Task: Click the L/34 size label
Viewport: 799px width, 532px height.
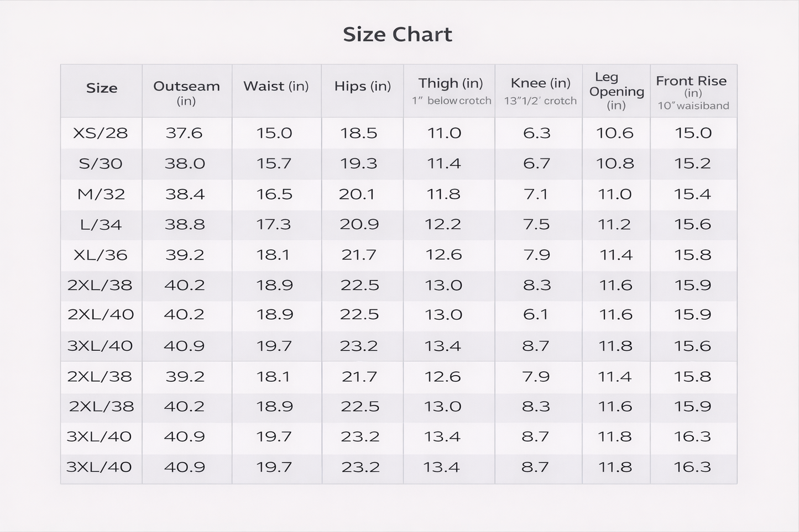Action: click(101, 225)
